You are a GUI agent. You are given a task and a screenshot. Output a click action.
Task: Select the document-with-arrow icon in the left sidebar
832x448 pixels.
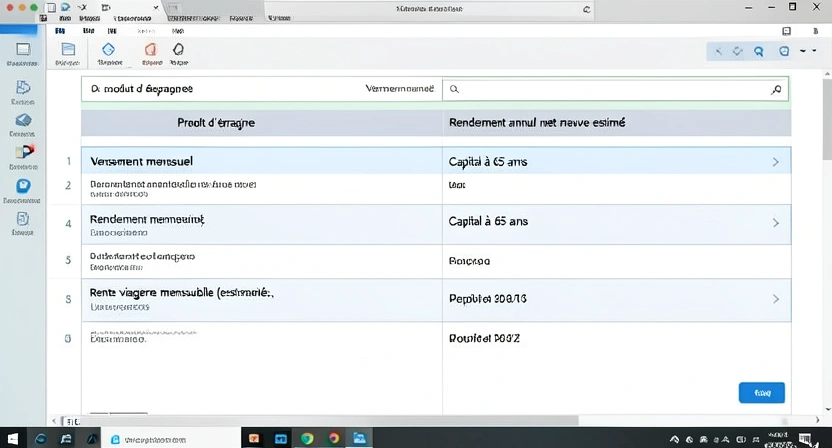(23, 87)
